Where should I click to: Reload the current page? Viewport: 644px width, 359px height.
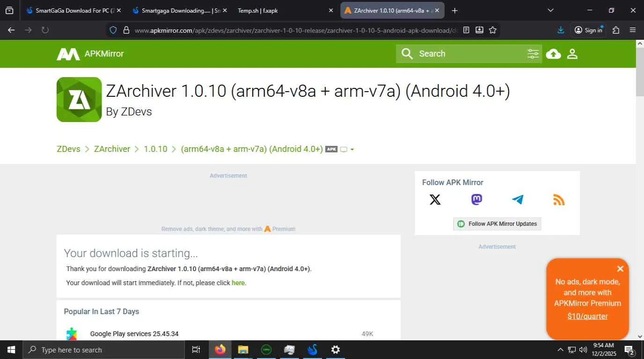[x=45, y=30]
